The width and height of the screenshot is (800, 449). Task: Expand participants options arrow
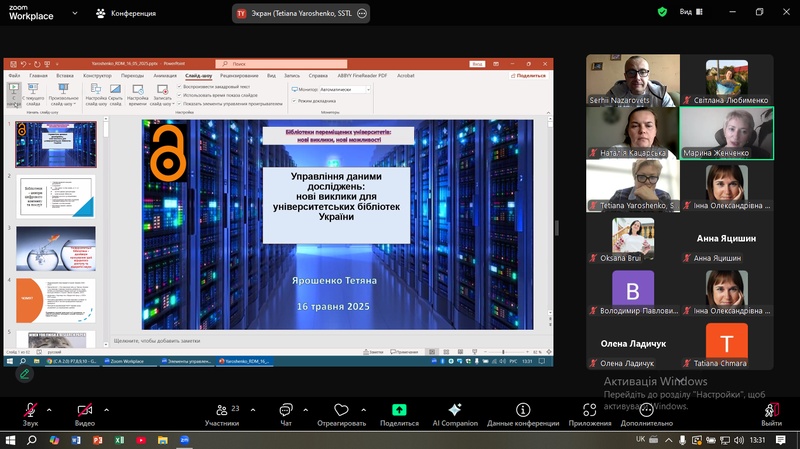pyautogui.click(x=253, y=409)
